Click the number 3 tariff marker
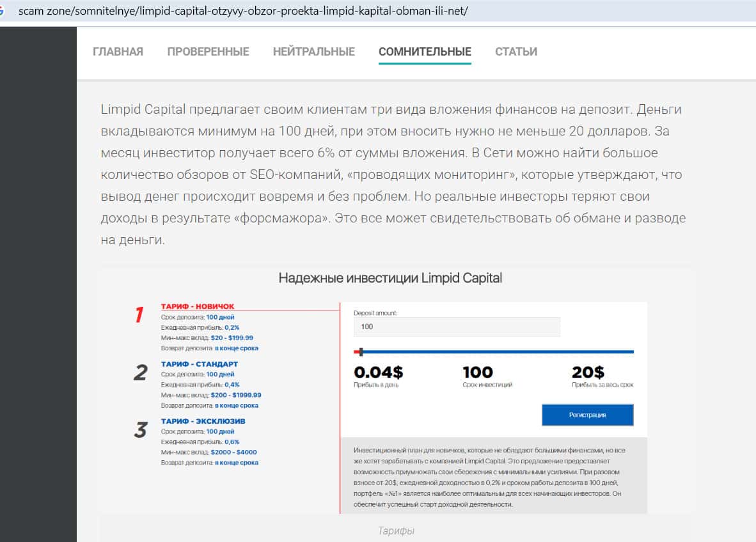This screenshot has height=542, width=756. (140, 430)
